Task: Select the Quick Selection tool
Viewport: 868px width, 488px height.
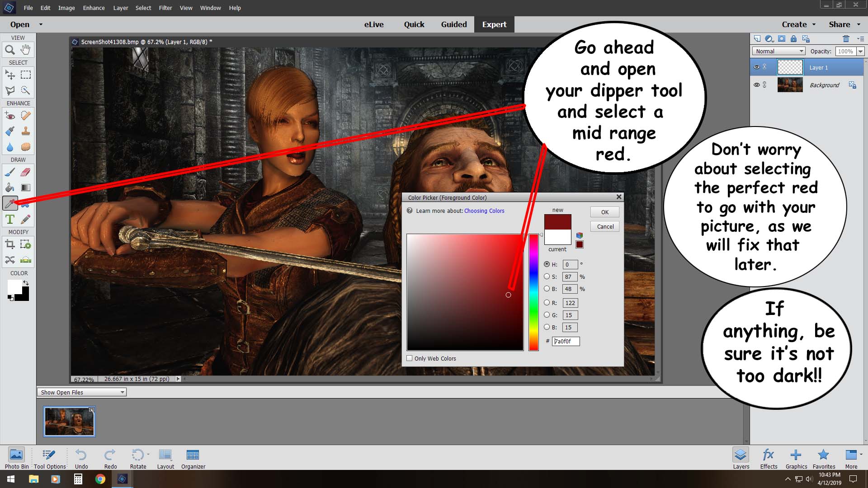Action: pos(26,90)
